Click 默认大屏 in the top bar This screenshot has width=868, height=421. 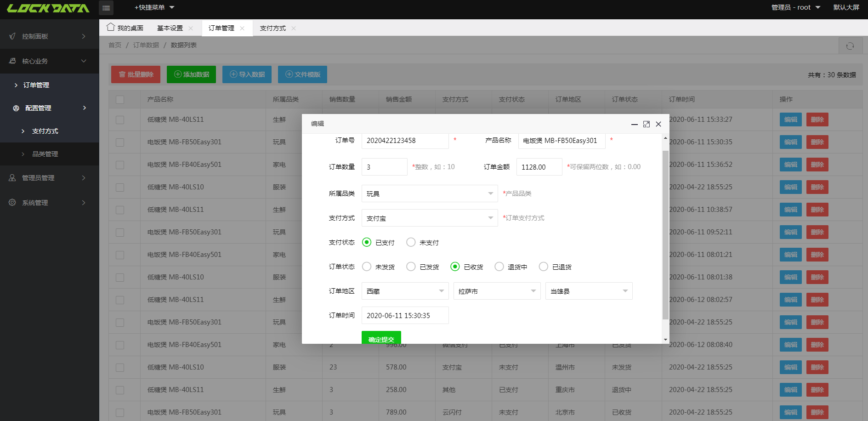[846, 7]
